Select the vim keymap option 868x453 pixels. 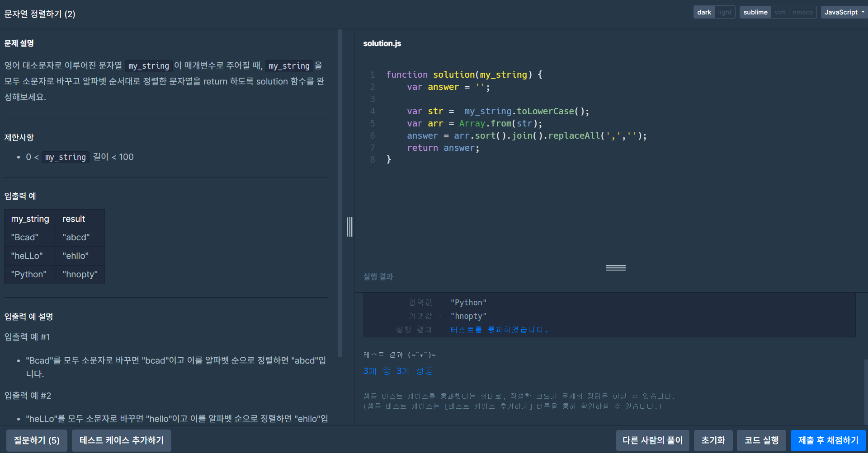780,12
